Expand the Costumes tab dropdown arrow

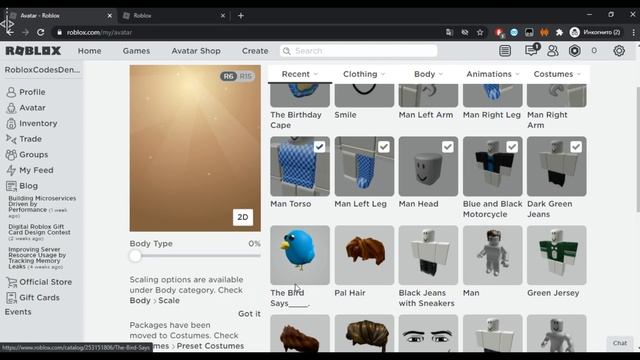point(579,74)
